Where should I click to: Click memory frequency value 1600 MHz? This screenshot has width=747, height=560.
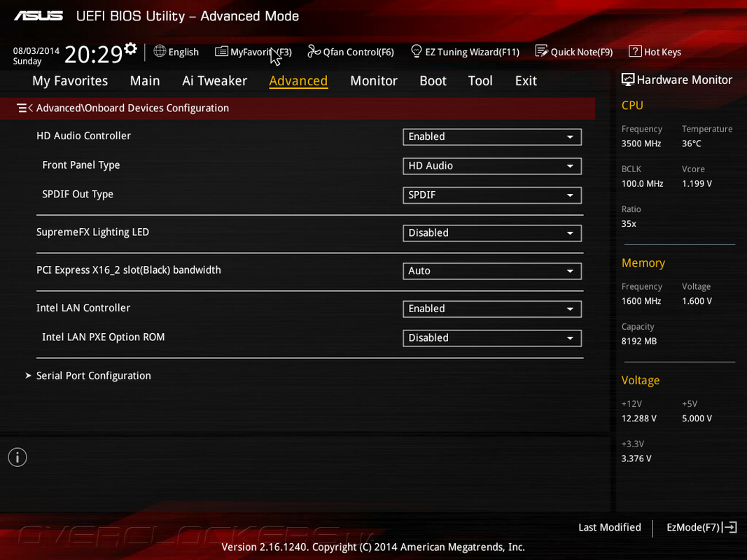(641, 301)
